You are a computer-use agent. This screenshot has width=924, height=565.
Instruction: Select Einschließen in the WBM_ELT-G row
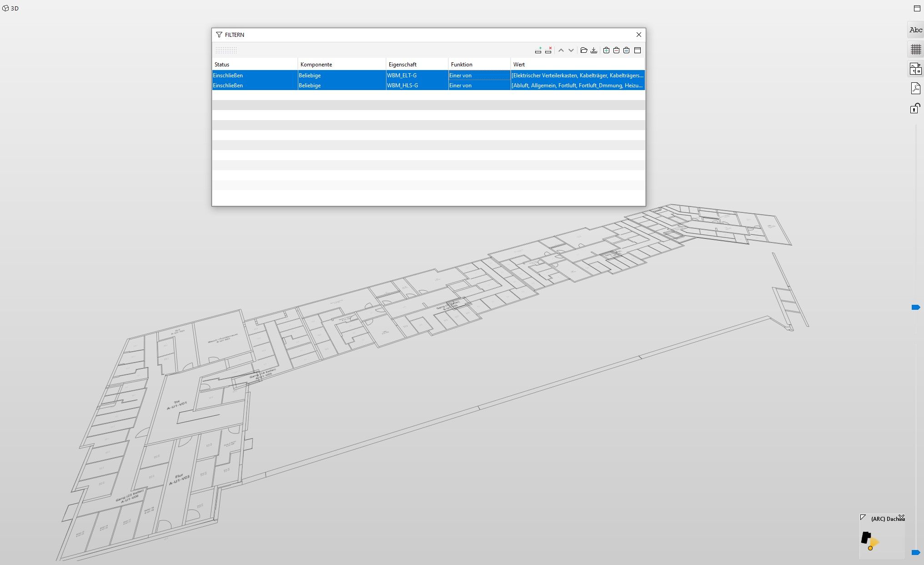[x=255, y=76]
